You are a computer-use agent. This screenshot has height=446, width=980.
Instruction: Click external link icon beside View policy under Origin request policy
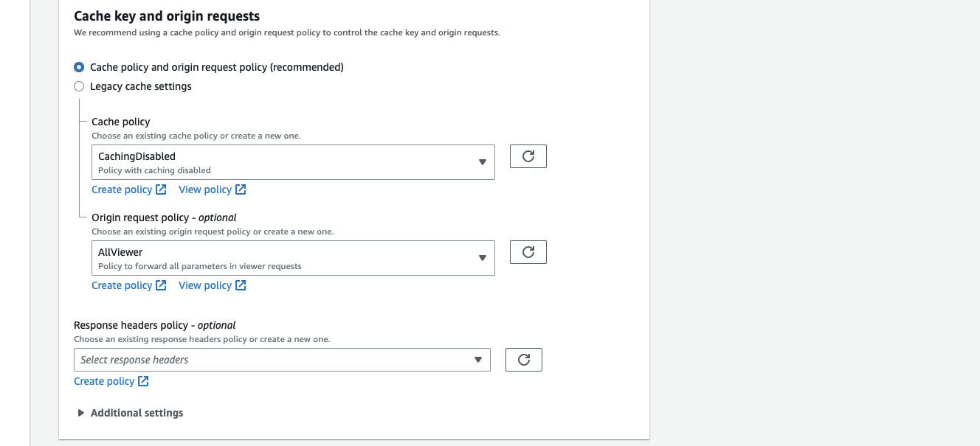click(x=240, y=285)
